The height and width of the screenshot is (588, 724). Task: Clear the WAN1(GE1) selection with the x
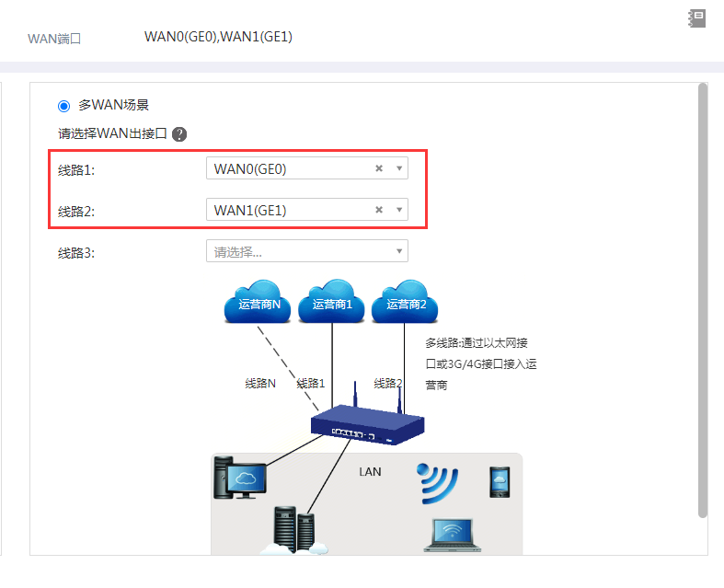(x=379, y=210)
